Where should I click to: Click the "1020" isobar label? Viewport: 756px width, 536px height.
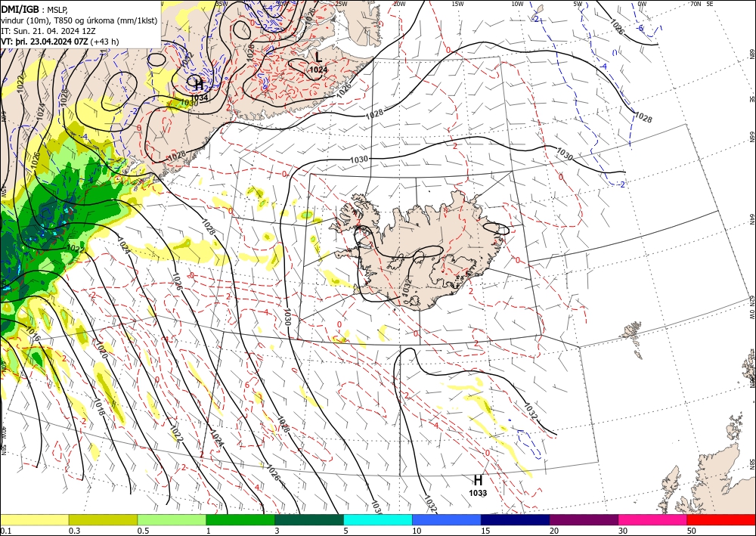(x=101, y=349)
